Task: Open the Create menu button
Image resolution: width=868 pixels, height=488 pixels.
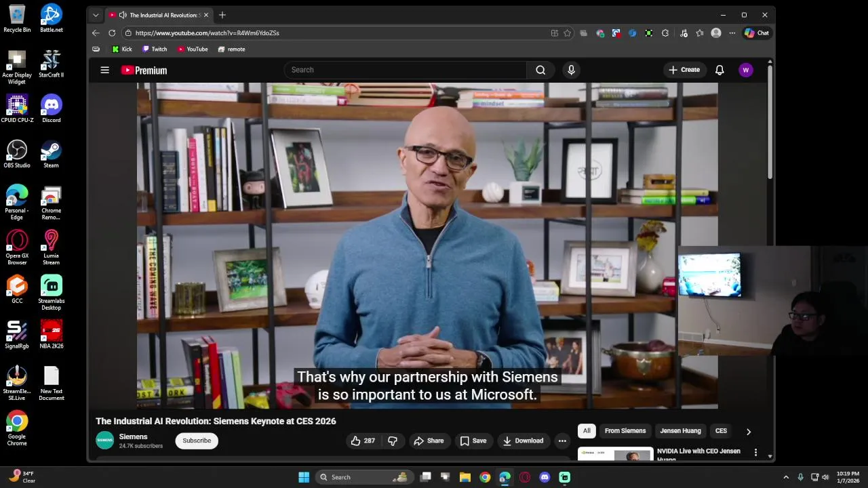Action: pos(684,70)
